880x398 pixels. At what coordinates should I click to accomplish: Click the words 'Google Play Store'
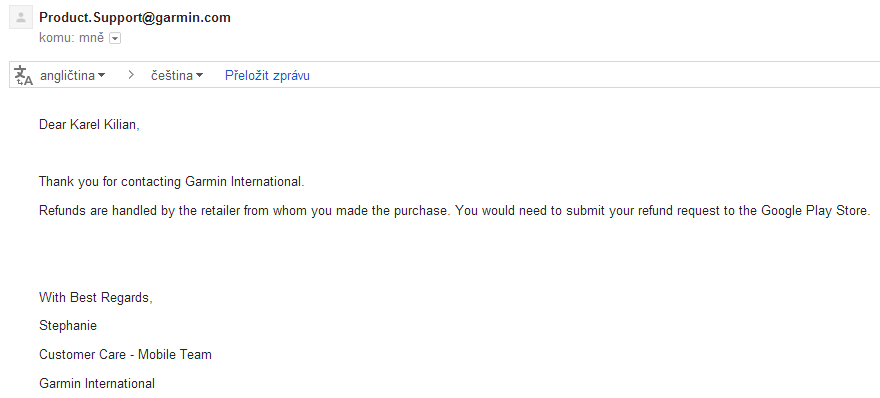tap(814, 211)
